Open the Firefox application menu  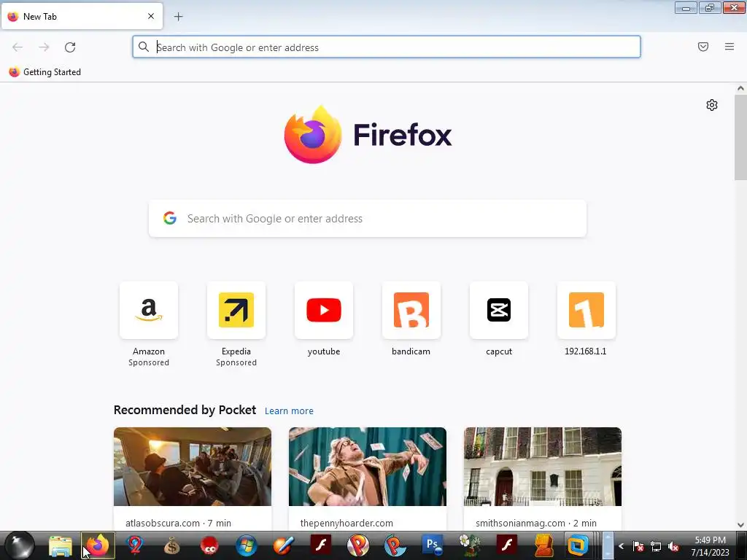click(x=729, y=47)
